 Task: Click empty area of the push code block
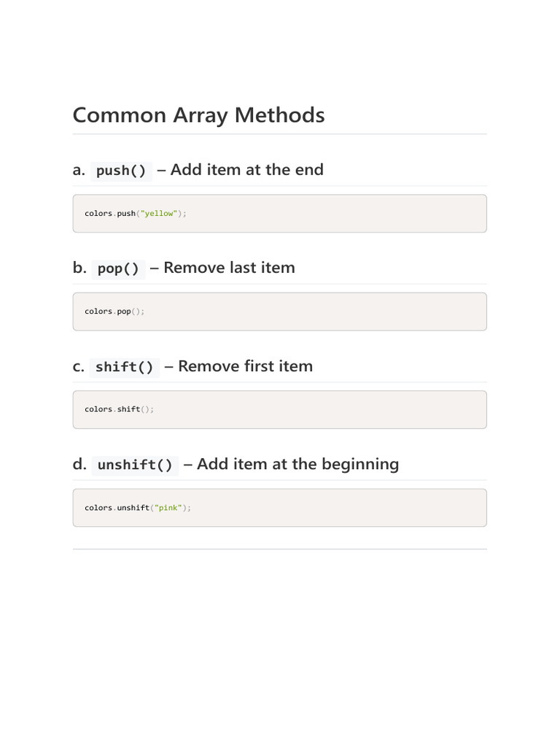pyautogui.click(x=333, y=214)
